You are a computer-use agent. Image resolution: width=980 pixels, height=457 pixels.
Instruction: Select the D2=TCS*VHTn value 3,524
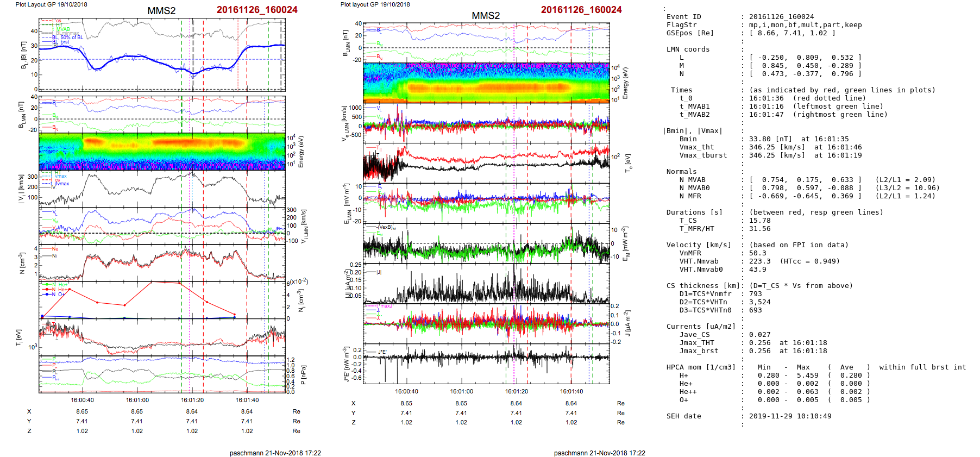tap(760, 302)
